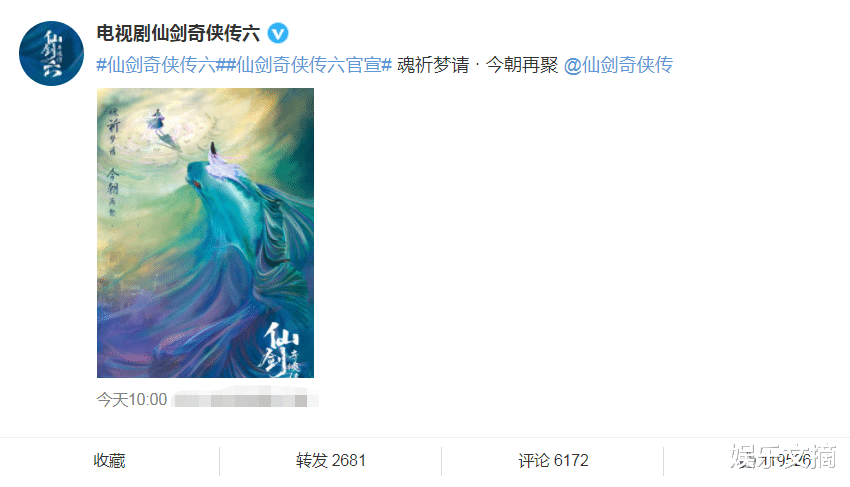The image size is (850, 487).
Task: Click the white 仙剑 calligraphy logo on the poster
Action: [280, 350]
